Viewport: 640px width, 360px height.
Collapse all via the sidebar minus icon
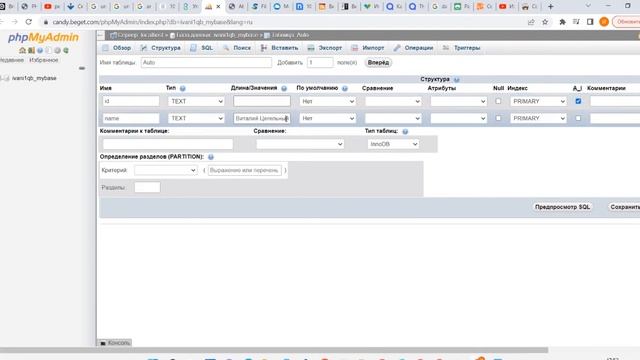click(82, 68)
